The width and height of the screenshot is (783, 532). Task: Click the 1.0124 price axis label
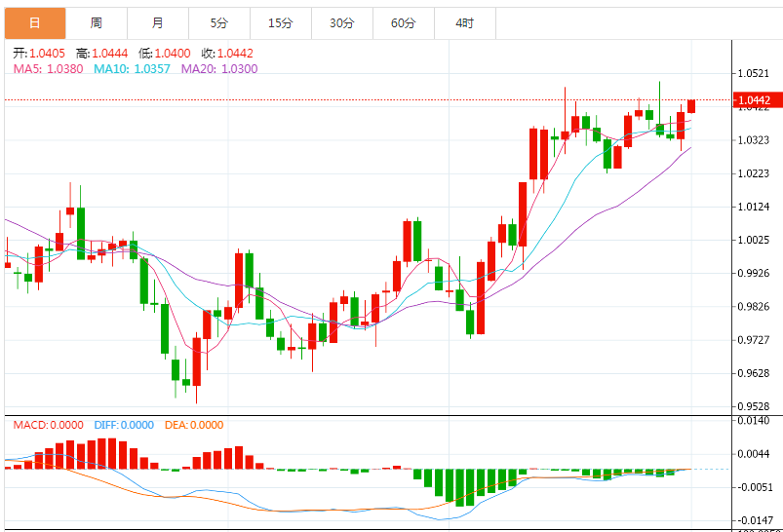[754, 207]
